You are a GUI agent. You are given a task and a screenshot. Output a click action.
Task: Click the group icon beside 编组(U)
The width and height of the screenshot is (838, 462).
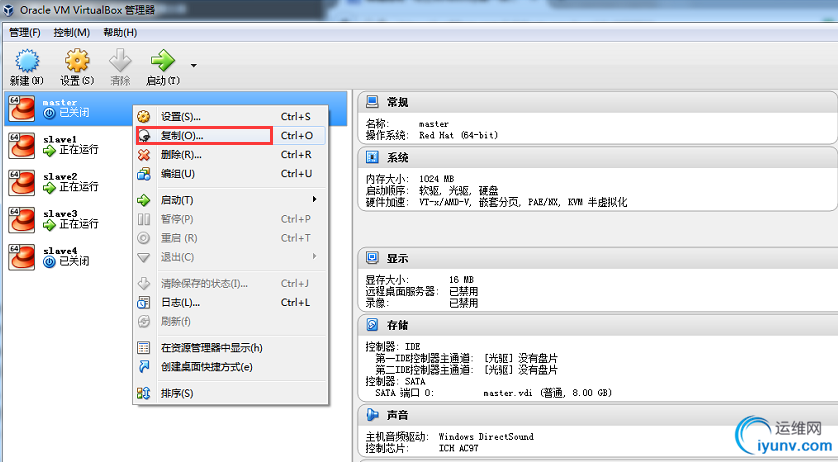point(144,174)
